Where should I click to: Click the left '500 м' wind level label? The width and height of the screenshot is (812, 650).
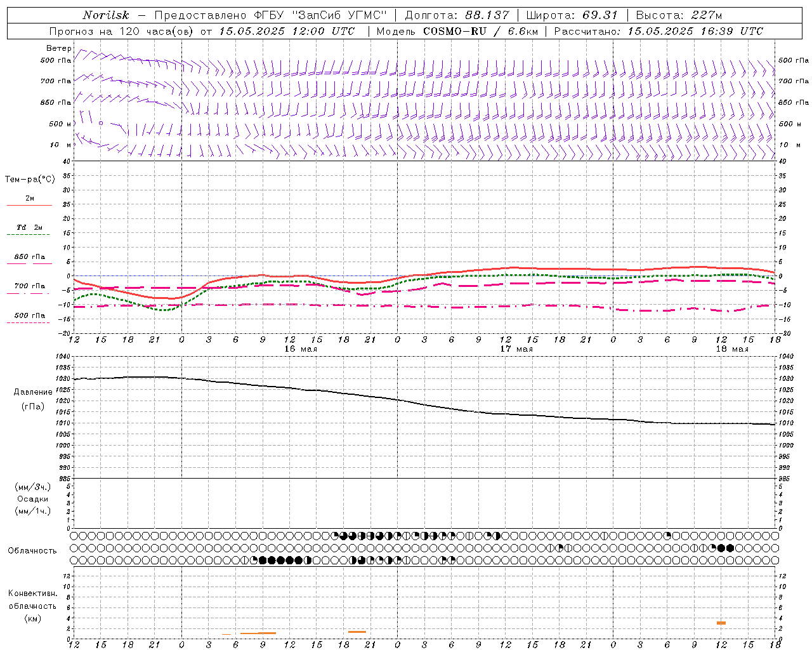pos(60,124)
